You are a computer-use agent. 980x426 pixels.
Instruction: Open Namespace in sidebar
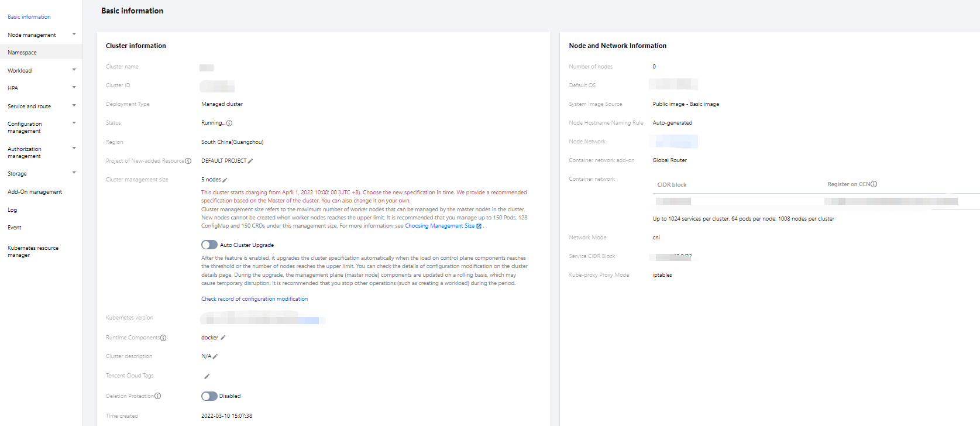pyautogui.click(x=22, y=53)
